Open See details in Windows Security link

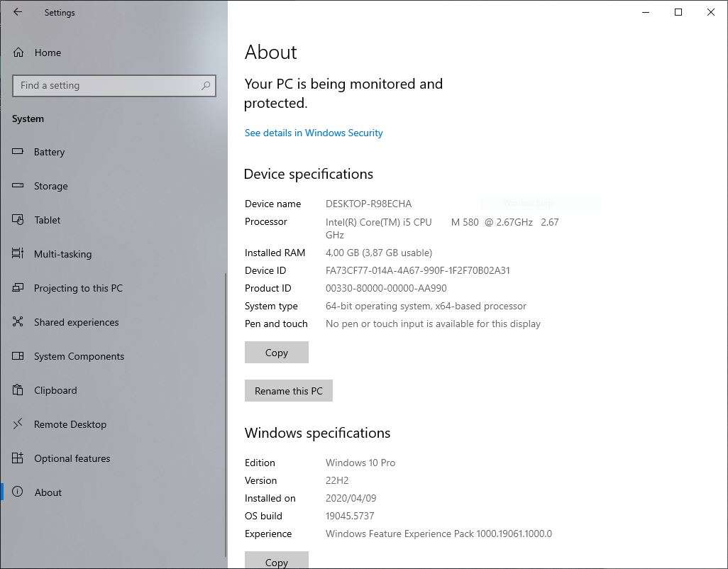click(x=314, y=133)
